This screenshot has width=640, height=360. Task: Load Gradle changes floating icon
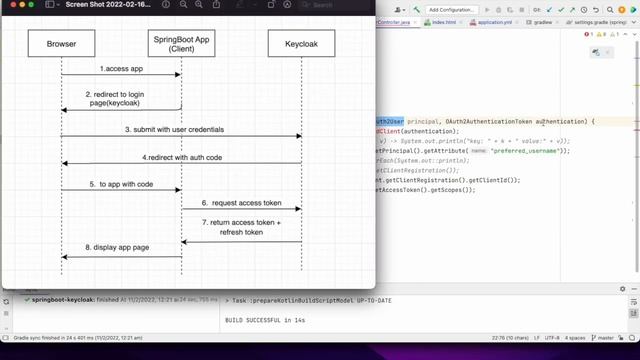[x=596, y=52]
